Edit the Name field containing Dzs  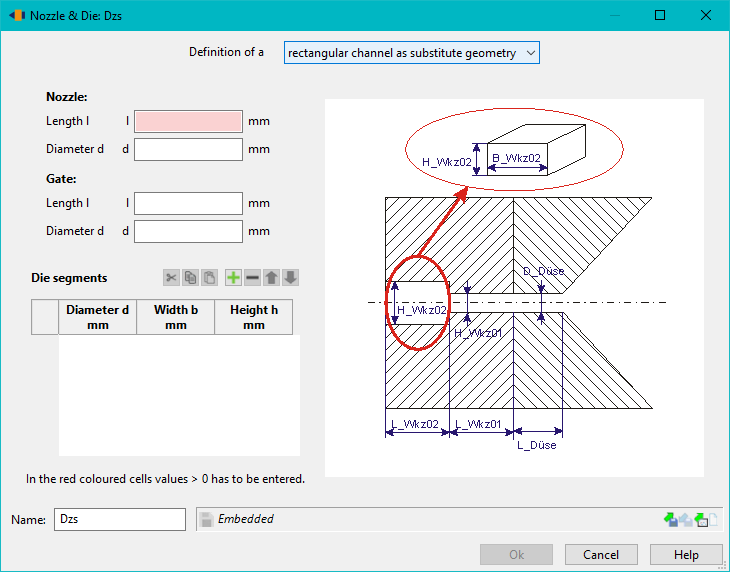tap(120, 519)
